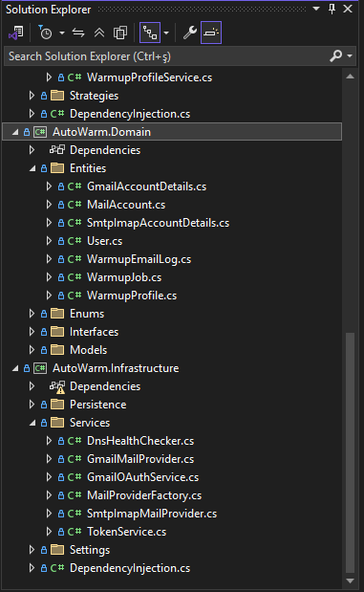Click the Persistence folder icon

point(57,405)
